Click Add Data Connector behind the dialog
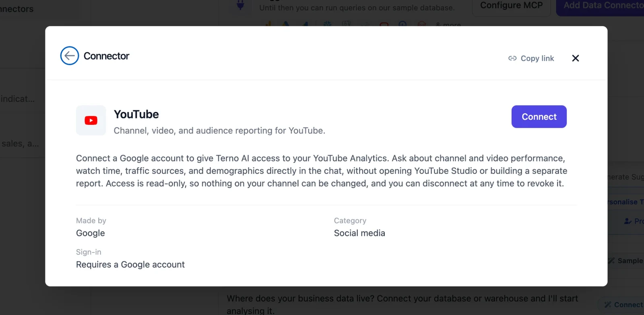The image size is (644, 315). [x=600, y=6]
